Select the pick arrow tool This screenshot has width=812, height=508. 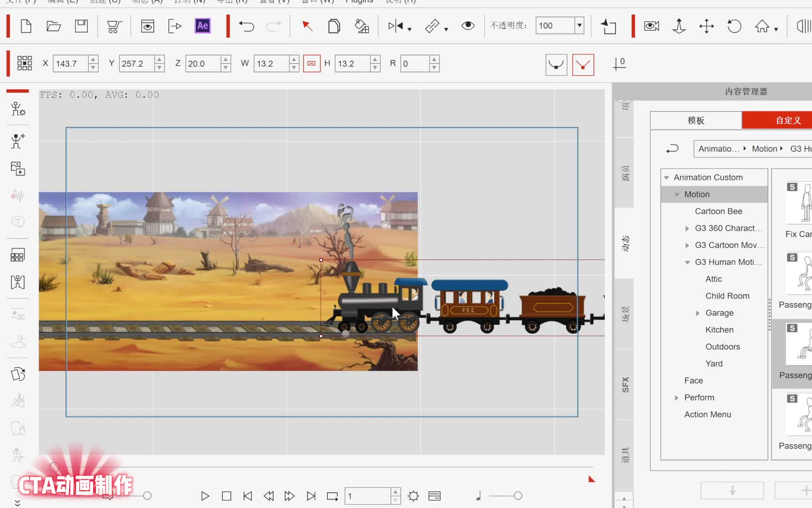click(x=307, y=26)
